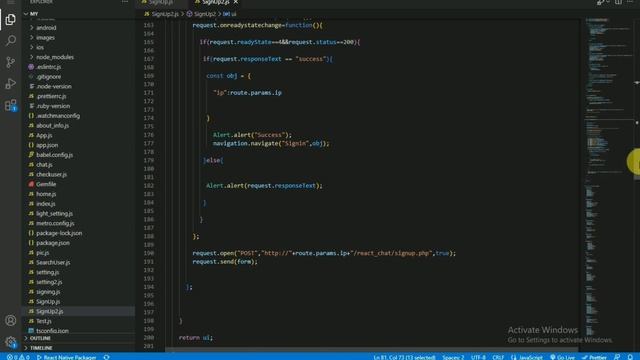Open package.json in the explorer
This screenshot has width=640, height=360.
[x=53, y=243]
